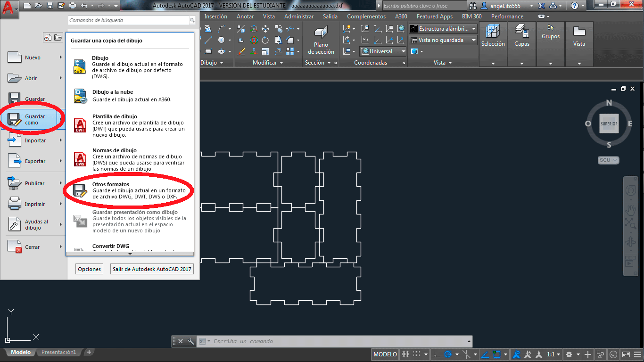The image size is (644, 362).
Task: Click Salir de Autodesk AutoCAD 2017
Action: pos(152,269)
